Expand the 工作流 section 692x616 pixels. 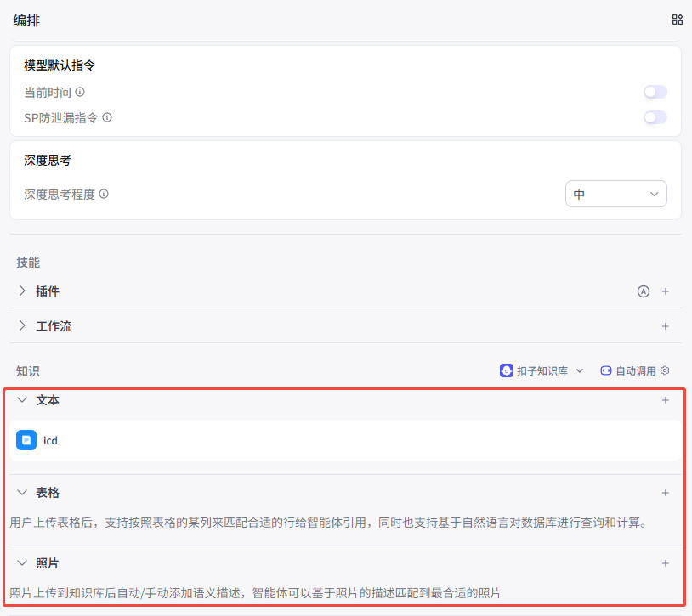tap(20, 325)
